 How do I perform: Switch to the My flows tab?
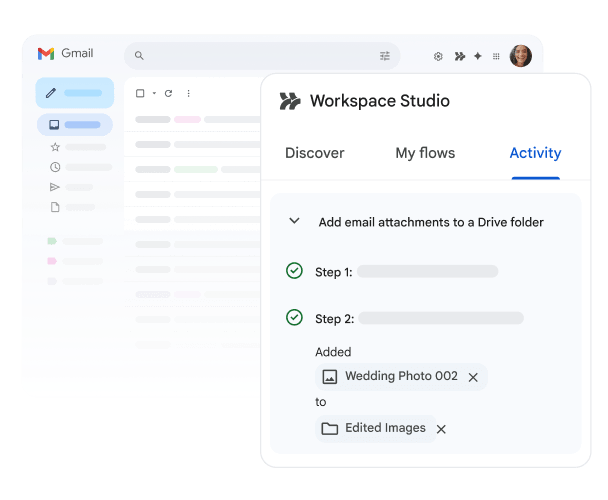click(425, 153)
